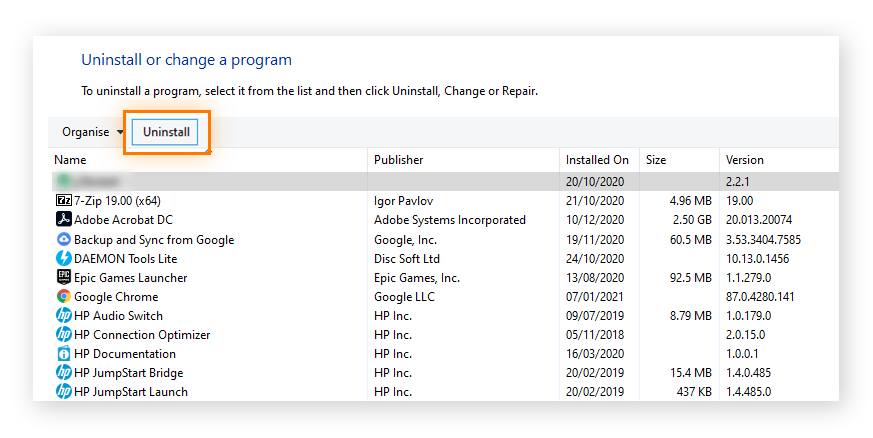Click install date 07/01/2021

tap(595, 297)
